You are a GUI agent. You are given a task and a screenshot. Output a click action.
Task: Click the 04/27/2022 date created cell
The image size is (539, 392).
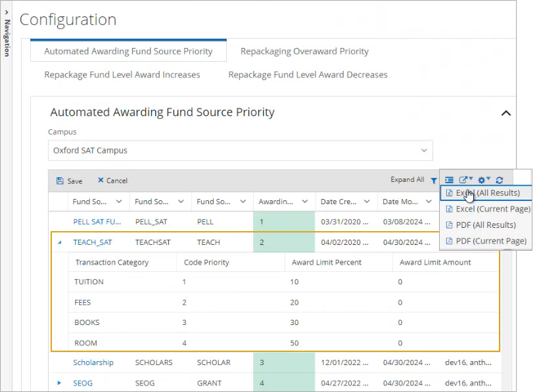click(x=344, y=383)
